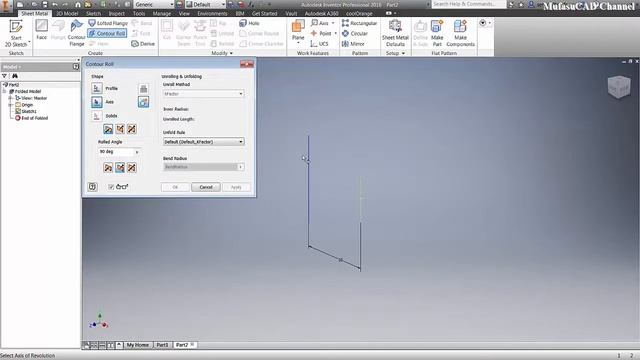Cancel the Contour Roll dialog
This screenshot has width=640, height=360.
pyautogui.click(x=206, y=187)
